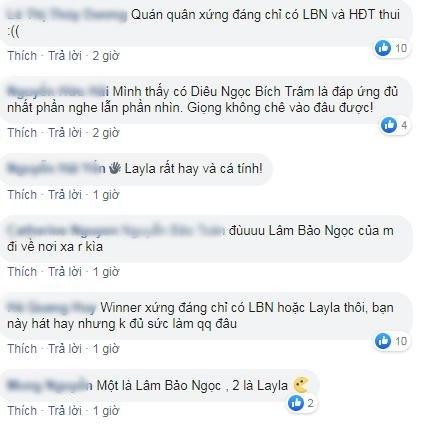
Task: Click the like reaction icon showing 10 on the first comment
Action: [x=383, y=48]
